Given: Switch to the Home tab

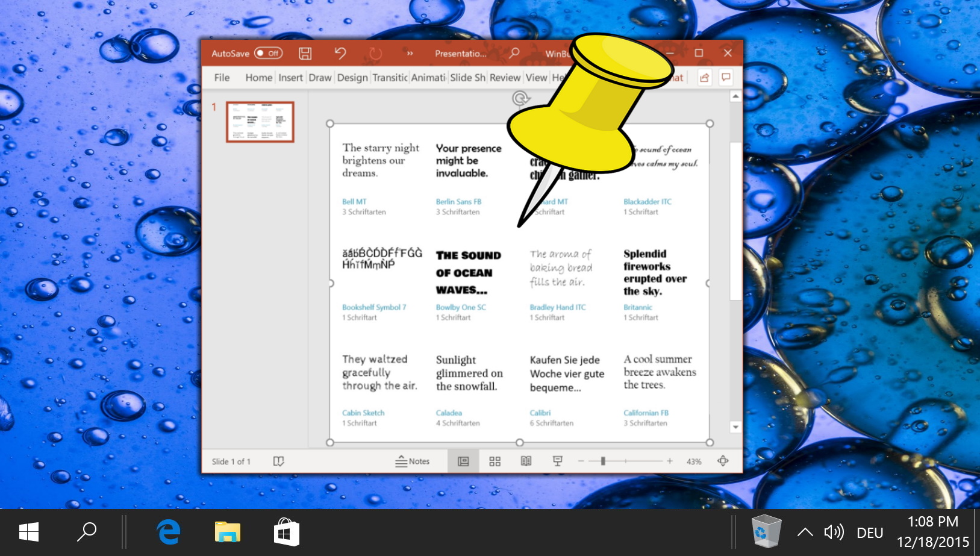Looking at the screenshot, I should [259, 77].
